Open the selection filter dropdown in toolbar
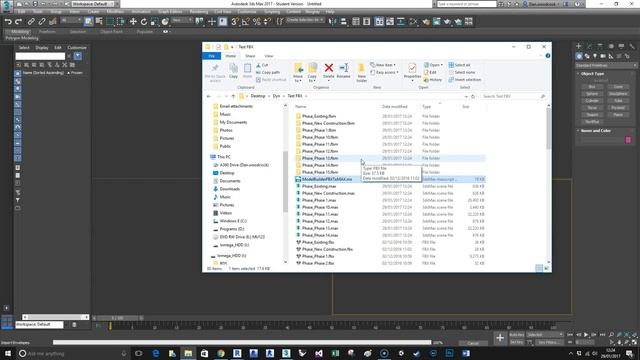This screenshot has width=640, height=360. (71, 20)
